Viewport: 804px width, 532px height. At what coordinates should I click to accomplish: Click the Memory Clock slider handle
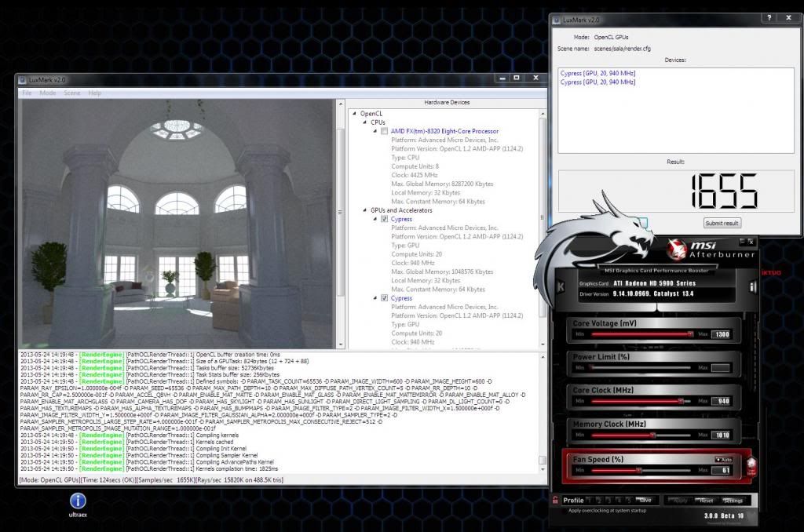coord(652,435)
